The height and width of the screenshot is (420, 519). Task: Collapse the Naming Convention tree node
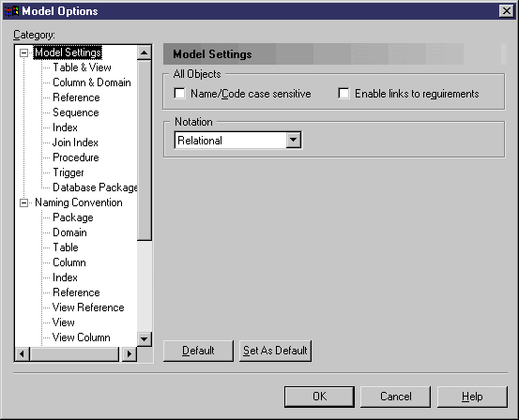point(23,202)
